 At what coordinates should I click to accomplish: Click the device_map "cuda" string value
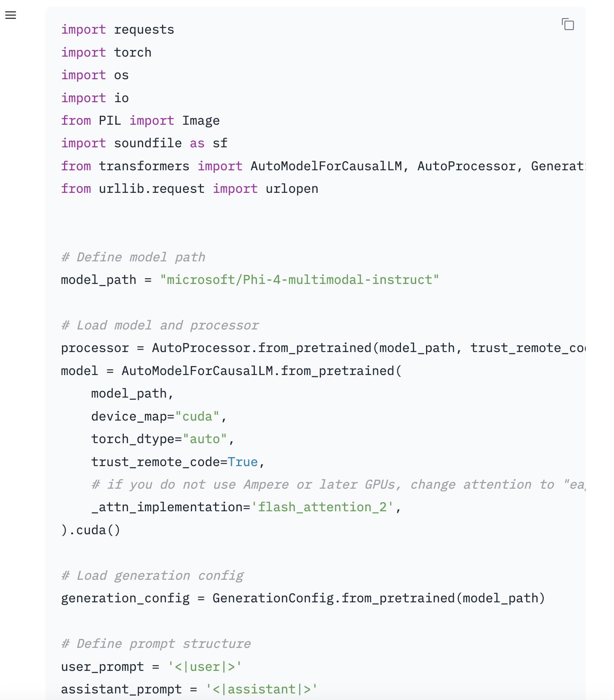click(x=197, y=416)
